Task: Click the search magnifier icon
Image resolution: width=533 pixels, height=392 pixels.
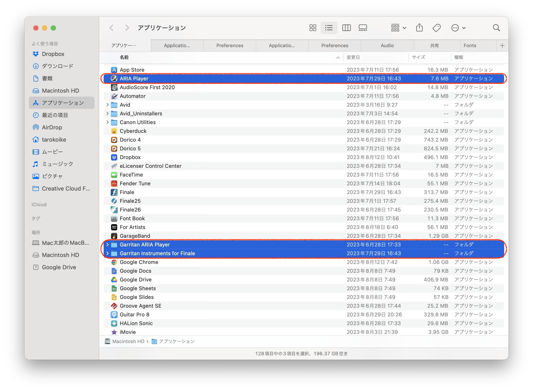Action: click(x=496, y=28)
